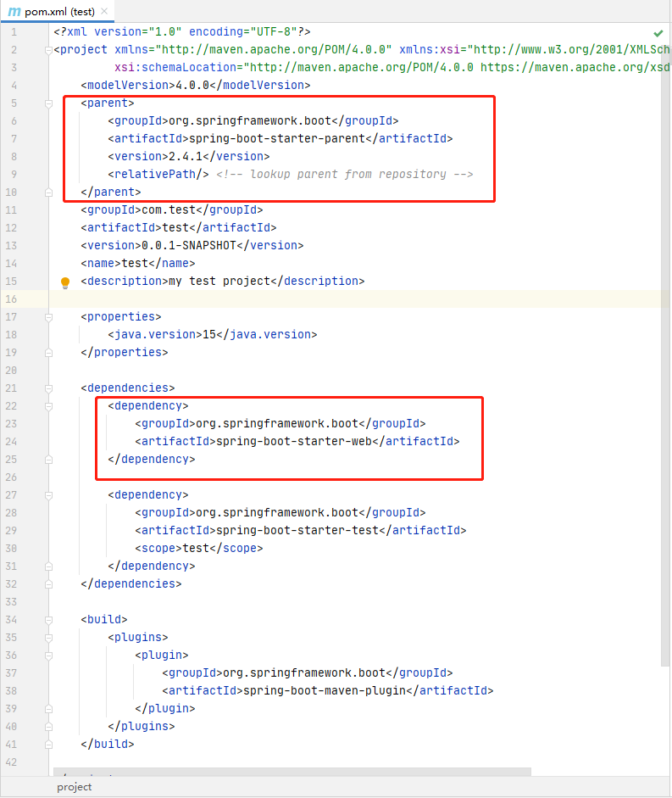Click fold end marker at line 10
This screenshot has width=672, height=798.
49,193
